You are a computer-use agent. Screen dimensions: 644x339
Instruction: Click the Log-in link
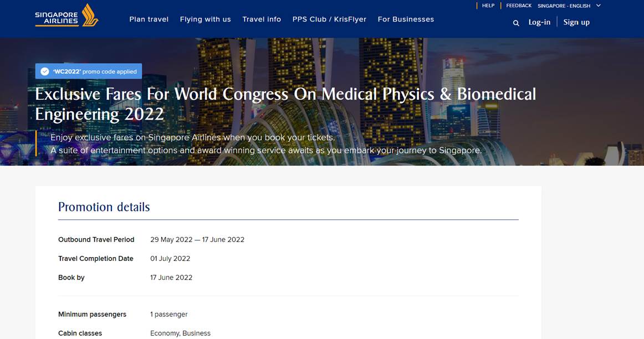pos(539,22)
